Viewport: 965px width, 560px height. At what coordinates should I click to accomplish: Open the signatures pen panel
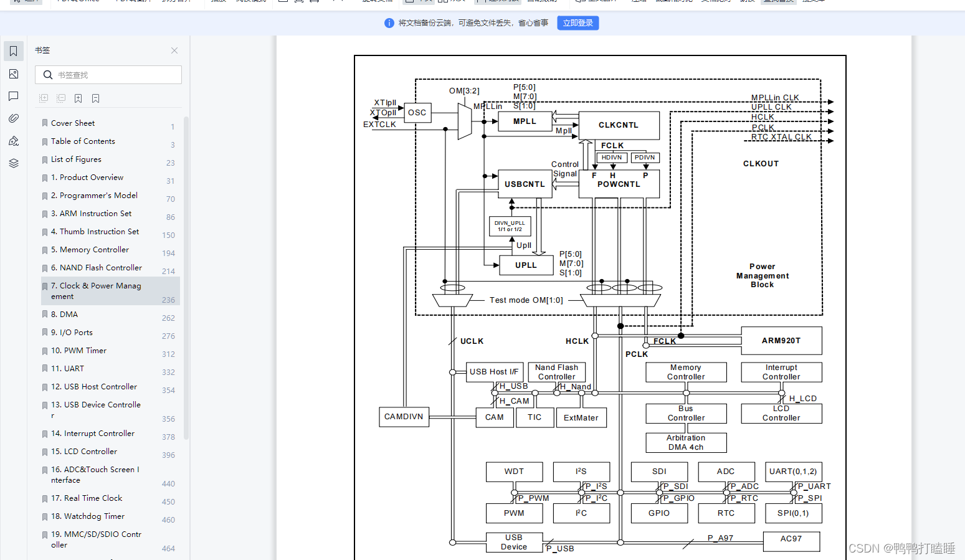click(x=14, y=141)
